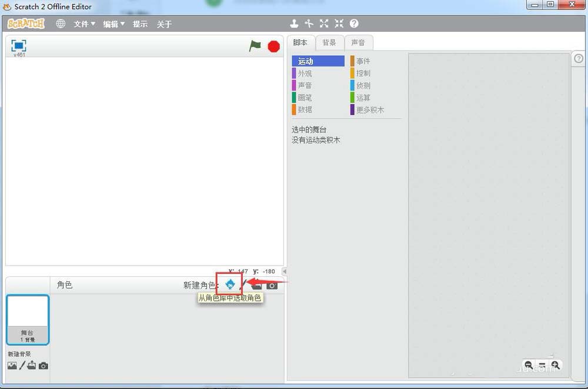Click the green flag to start

click(x=255, y=46)
